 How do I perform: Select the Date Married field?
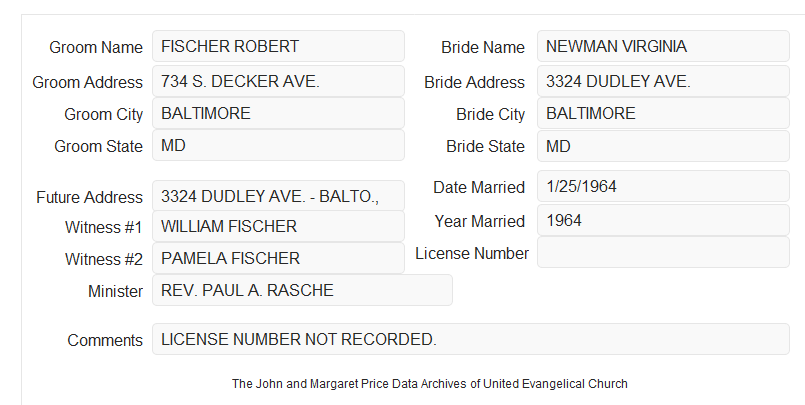663,186
